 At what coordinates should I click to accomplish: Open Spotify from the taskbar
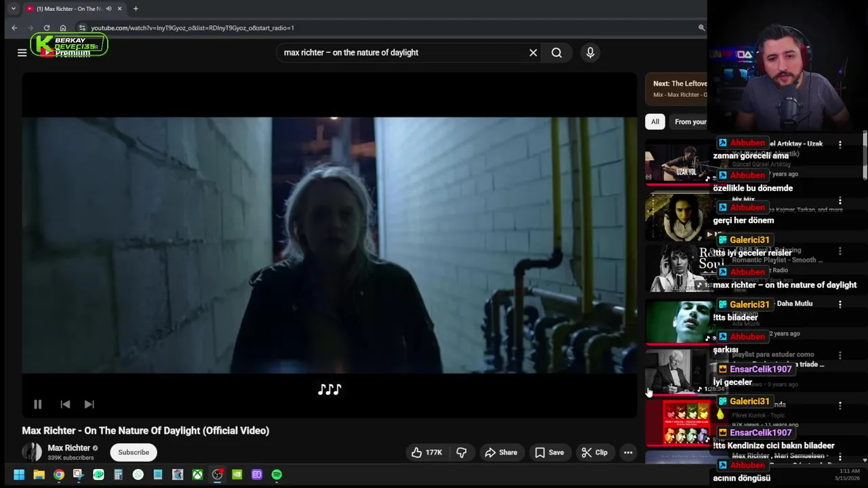pyautogui.click(x=277, y=474)
